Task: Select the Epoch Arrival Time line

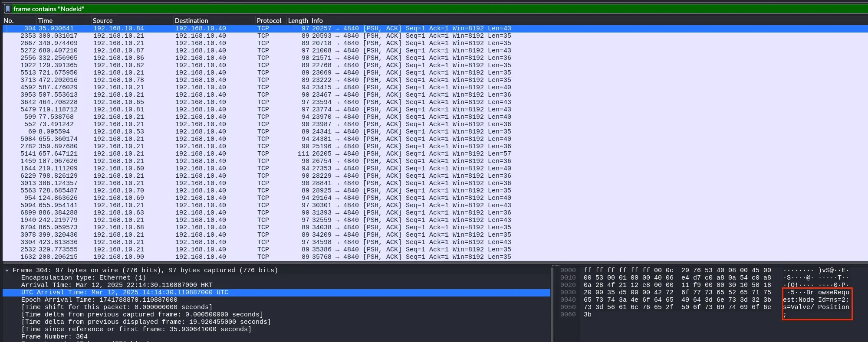Action: (276, 300)
